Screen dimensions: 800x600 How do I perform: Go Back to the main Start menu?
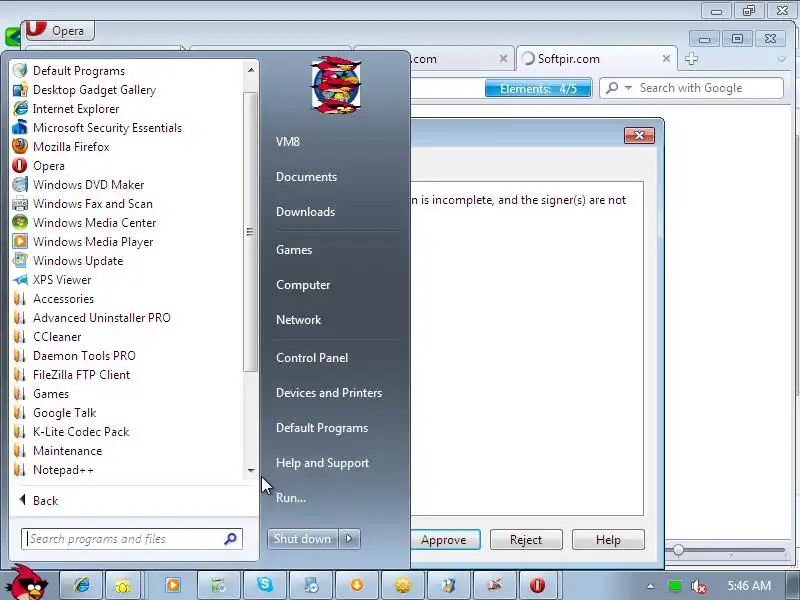39,501
